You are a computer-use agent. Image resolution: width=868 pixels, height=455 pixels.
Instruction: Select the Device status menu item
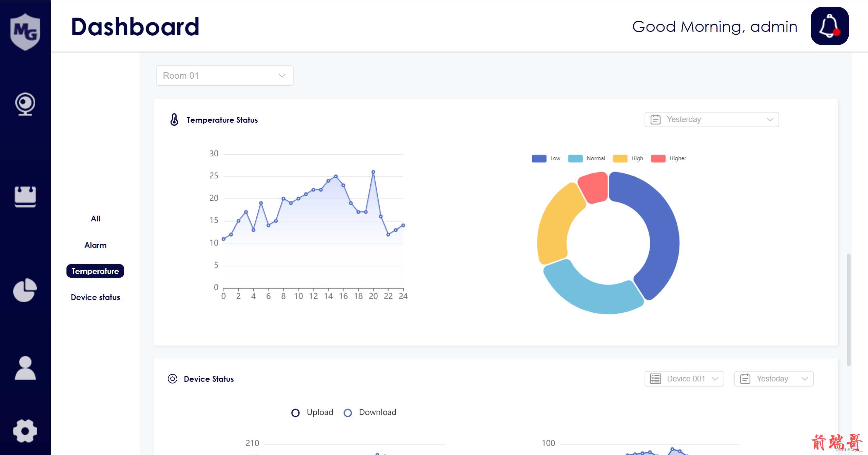click(x=95, y=297)
